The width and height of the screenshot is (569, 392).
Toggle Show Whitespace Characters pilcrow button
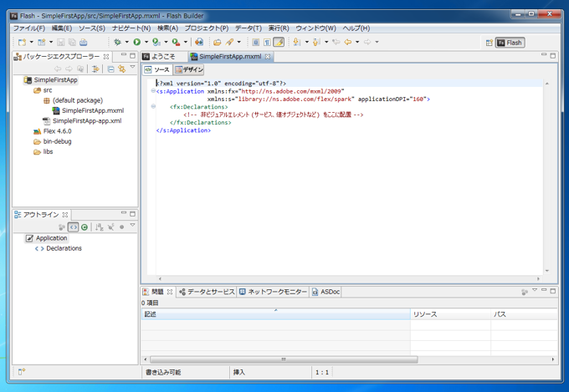click(x=267, y=42)
